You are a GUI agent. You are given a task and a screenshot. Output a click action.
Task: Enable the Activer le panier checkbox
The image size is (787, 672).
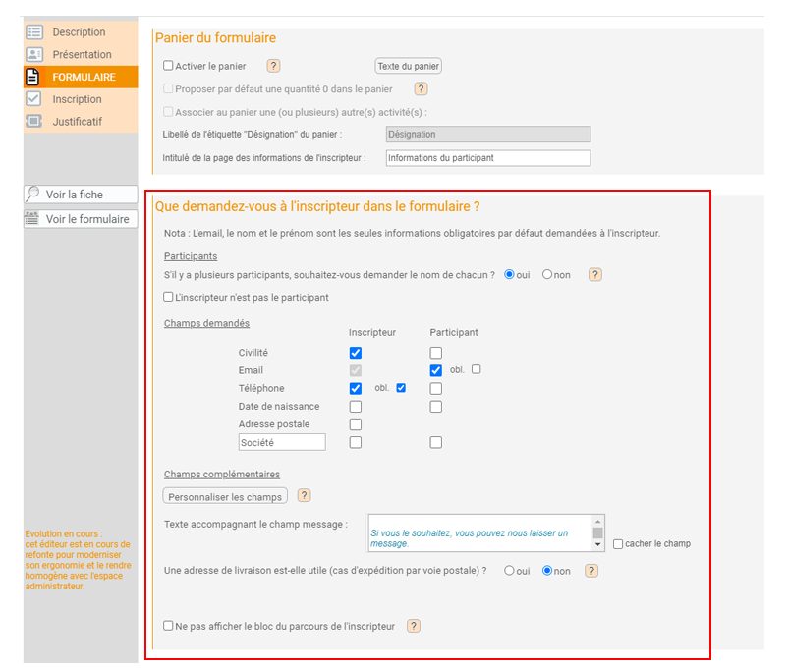(x=168, y=65)
